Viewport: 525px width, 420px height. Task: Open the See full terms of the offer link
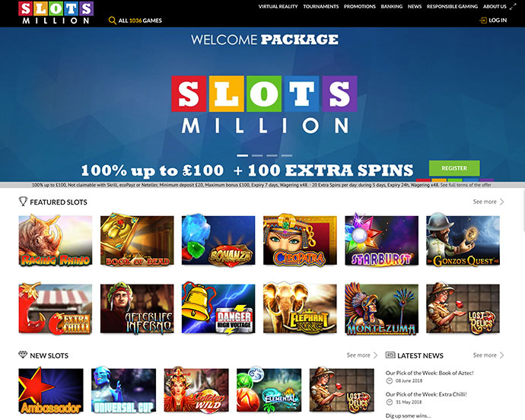[x=466, y=185]
